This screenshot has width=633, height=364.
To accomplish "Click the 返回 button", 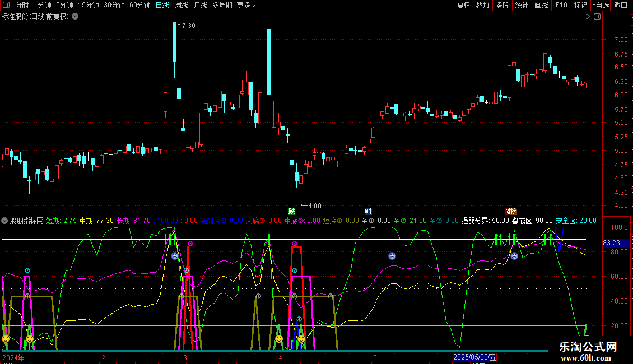I will (x=621, y=5).
